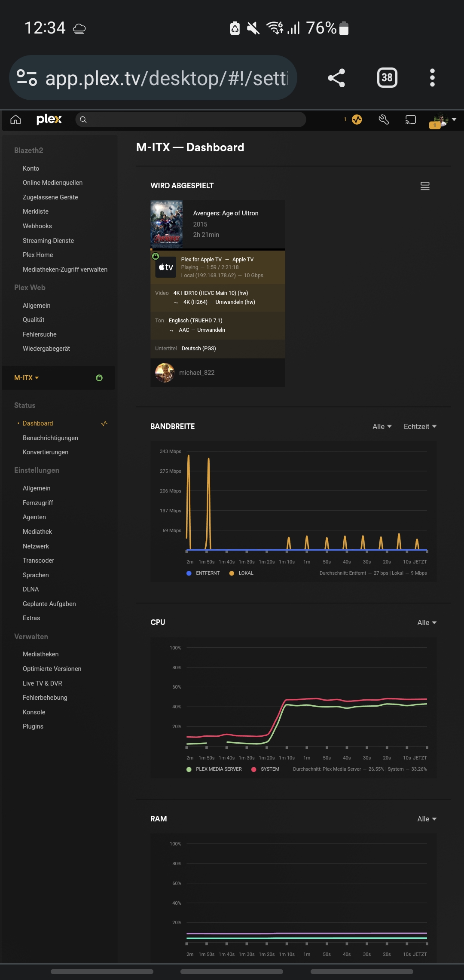
Task: Open DLNA settings
Action: (31, 589)
